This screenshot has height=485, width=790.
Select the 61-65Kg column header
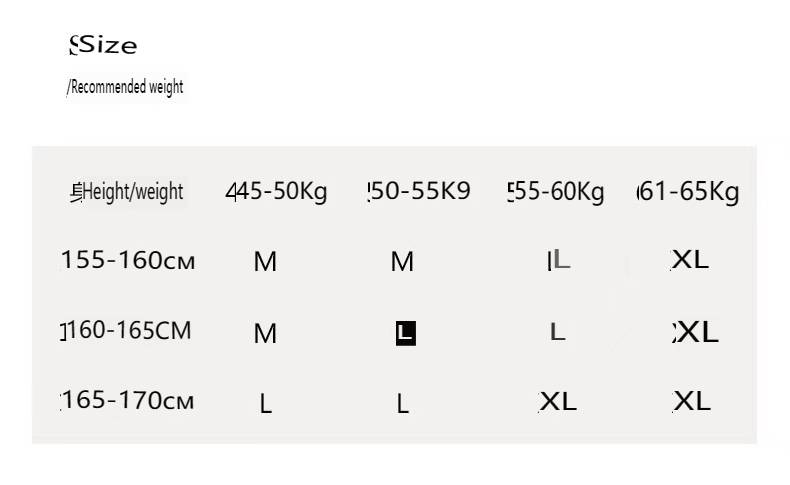coord(688,191)
